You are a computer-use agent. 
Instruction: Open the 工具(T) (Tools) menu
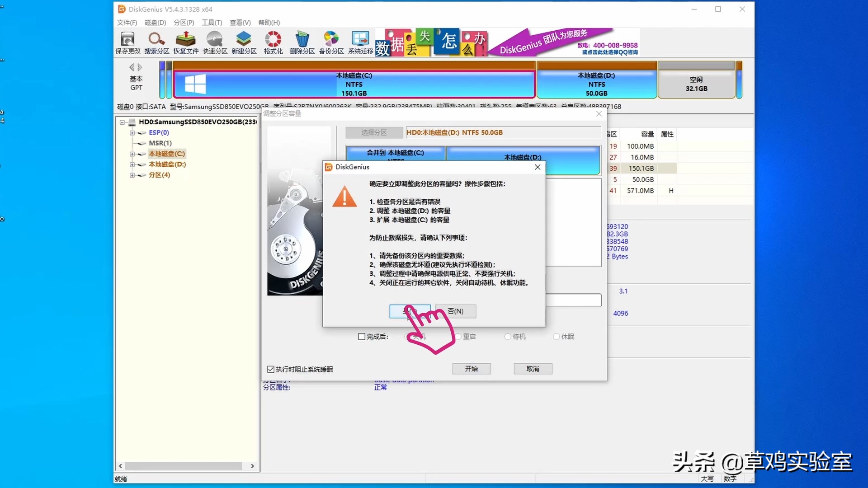coord(212,23)
